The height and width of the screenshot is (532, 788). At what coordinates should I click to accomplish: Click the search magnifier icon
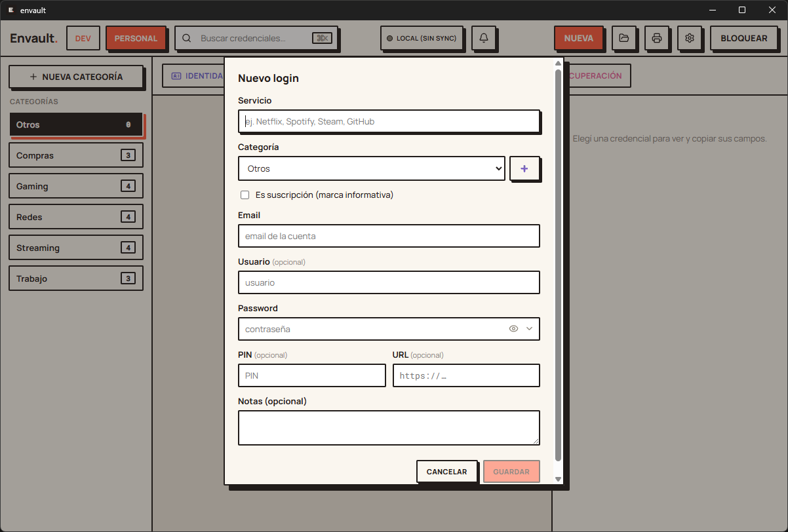point(186,38)
